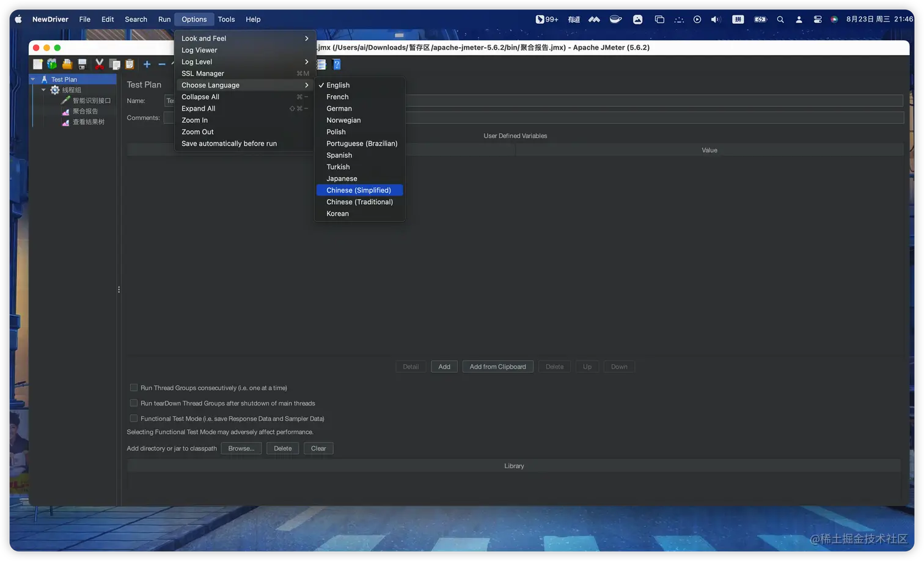Open the Tools menu
This screenshot has height=561, width=924.
coord(226,19)
